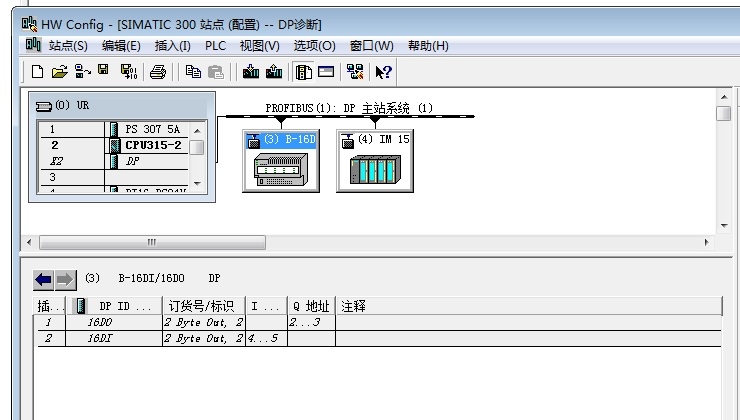740x420 pixels.
Task: Open the 站点(S) menu
Action: 68,46
